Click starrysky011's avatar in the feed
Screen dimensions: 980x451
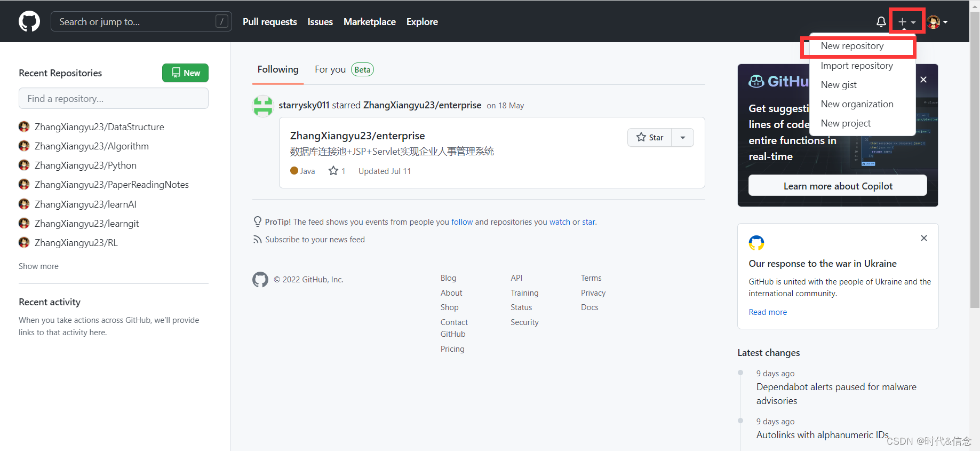[263, 106]
